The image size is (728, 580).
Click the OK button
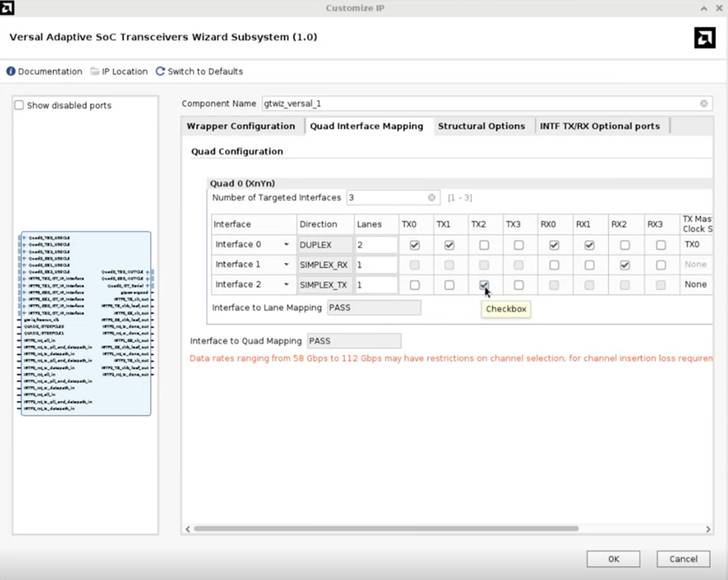pyautogui.click(x=613, y=558)
